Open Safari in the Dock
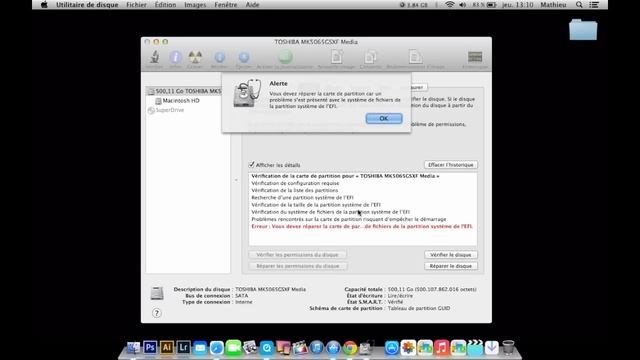640x360 pixels. 217,347
